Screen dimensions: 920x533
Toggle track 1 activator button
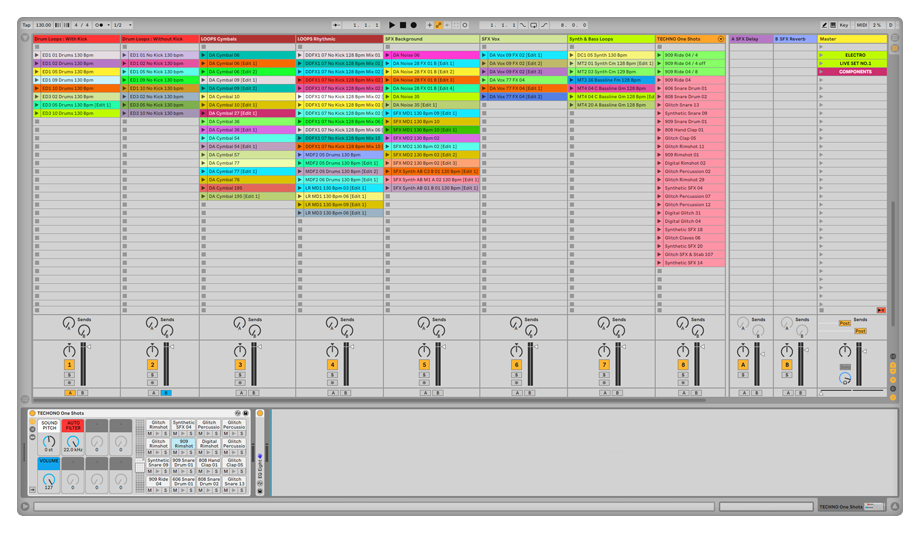[x=69, y=365]
